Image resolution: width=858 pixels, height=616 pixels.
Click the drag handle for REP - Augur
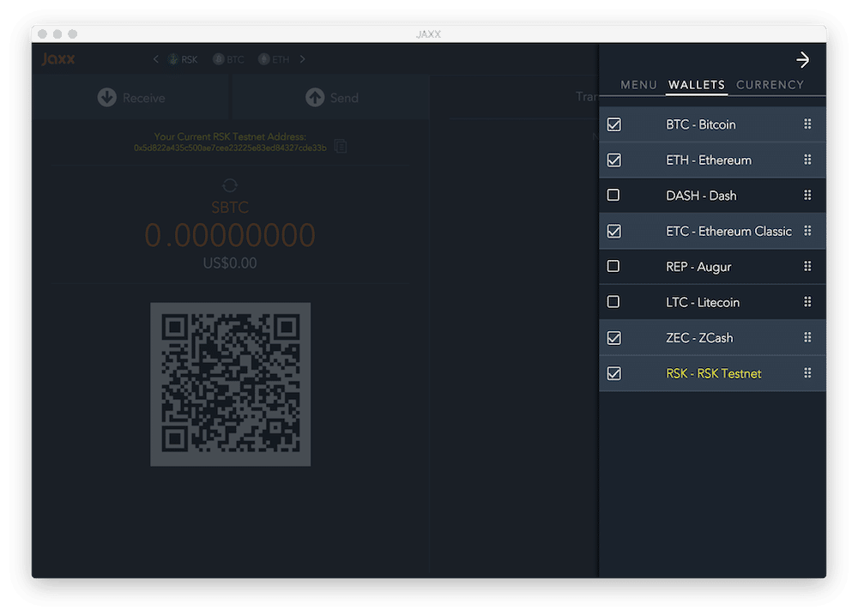807,267
